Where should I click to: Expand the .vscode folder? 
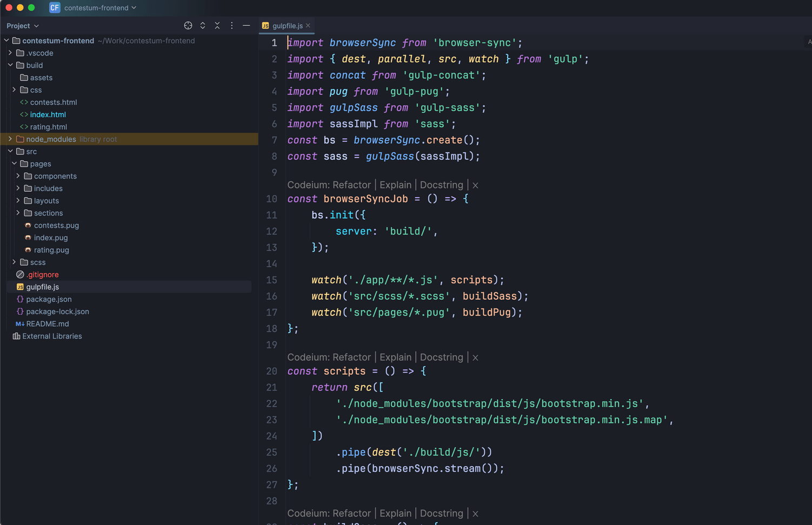point(10,53)
